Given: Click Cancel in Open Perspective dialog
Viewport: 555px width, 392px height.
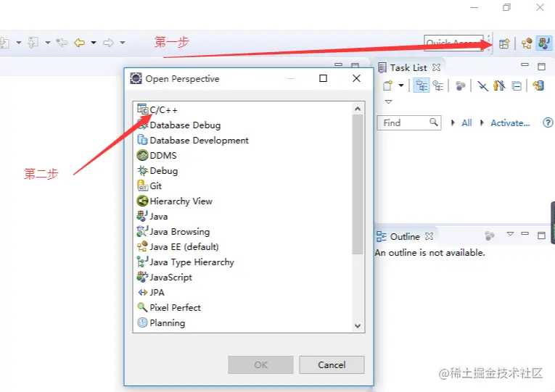Looking at the screenshot, I should pos(332,364).
